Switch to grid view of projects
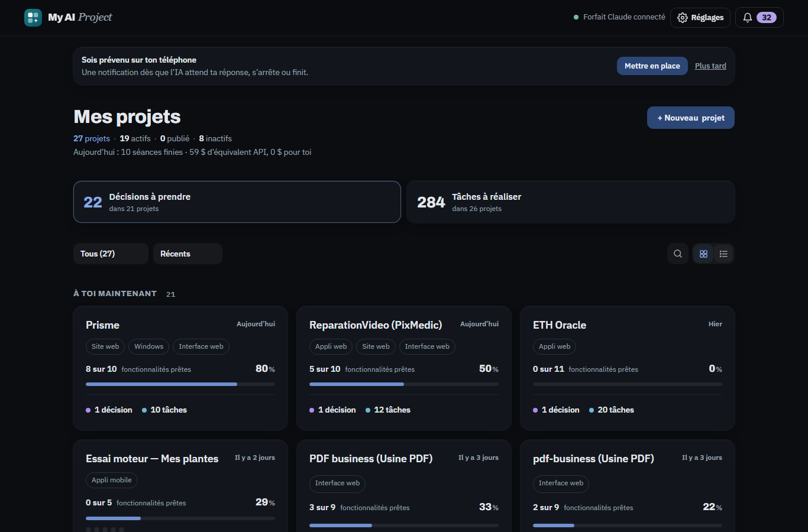 click(703, 254)
